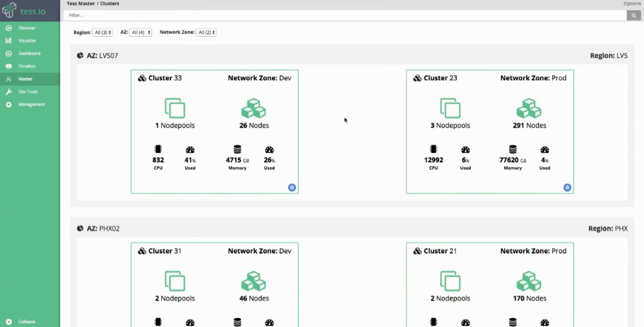Open the Network Zone dropdown
The height and width of the screenshot is (327, 644).
(206, 32)
